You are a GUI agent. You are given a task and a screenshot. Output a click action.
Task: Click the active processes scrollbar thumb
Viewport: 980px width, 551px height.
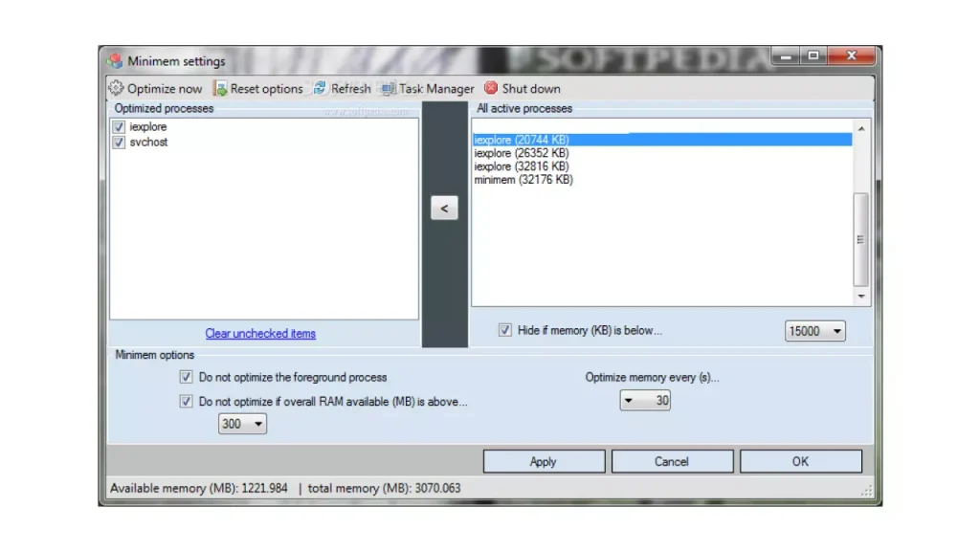[861, 239]
